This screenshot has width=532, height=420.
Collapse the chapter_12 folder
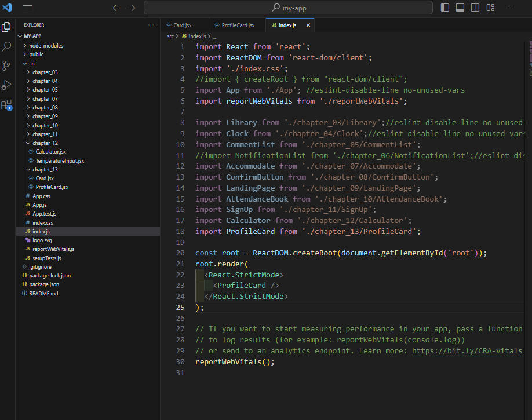[45, 143]
